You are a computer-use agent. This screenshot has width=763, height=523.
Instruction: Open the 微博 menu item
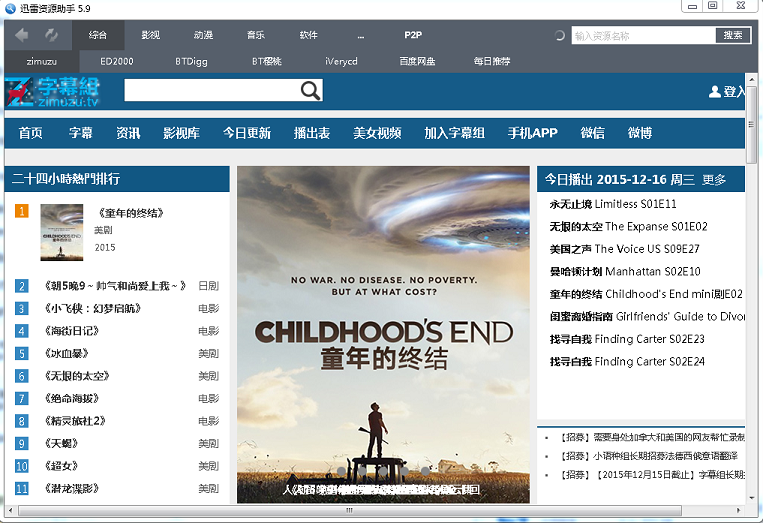[x=639, y=133]
